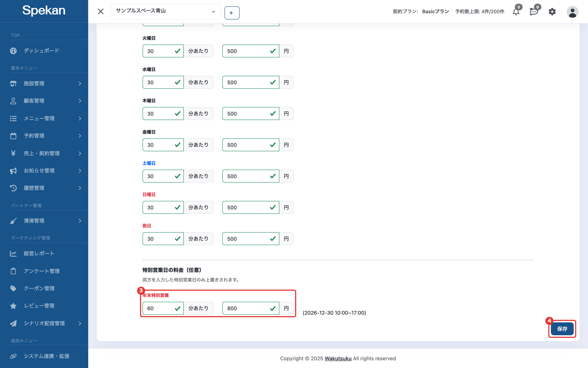This screenshot has width=588, height=368.
Task: Click the 保存 save button
Action: (x=562, y=329)
